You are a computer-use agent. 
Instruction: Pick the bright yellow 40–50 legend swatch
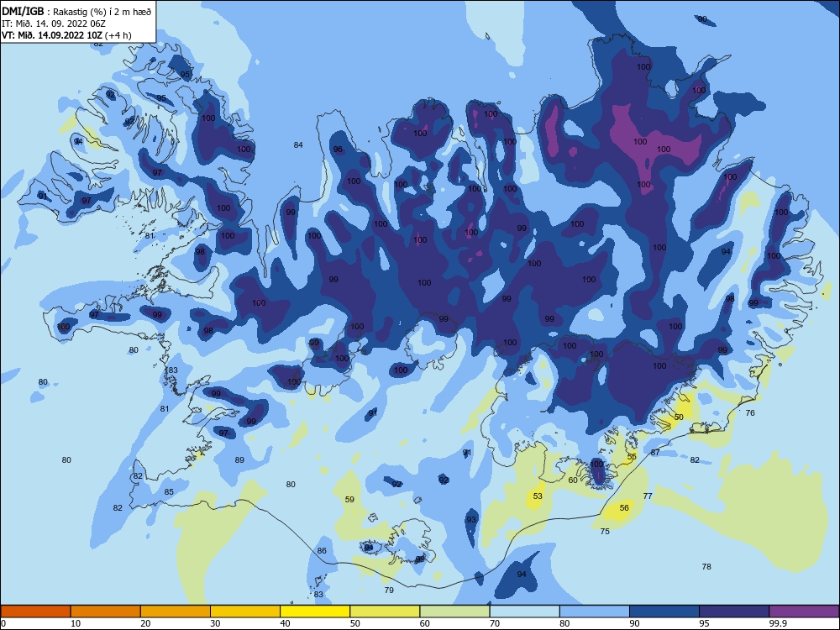point(315,612)
